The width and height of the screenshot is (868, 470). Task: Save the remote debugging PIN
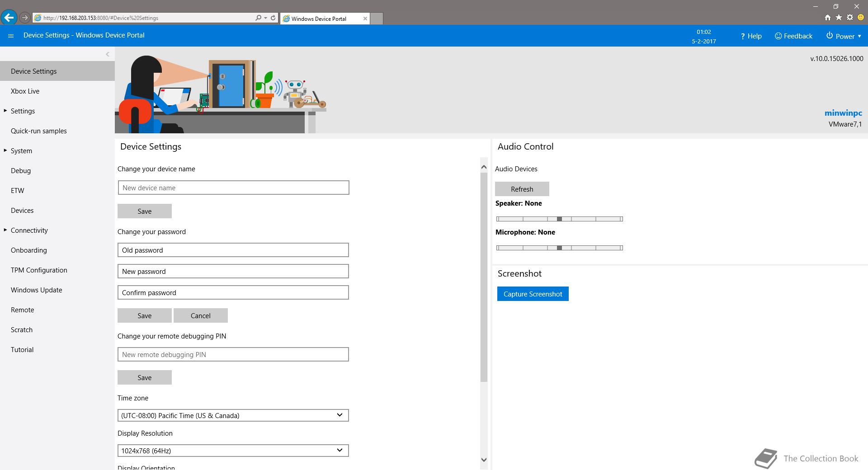pos(145,377)
